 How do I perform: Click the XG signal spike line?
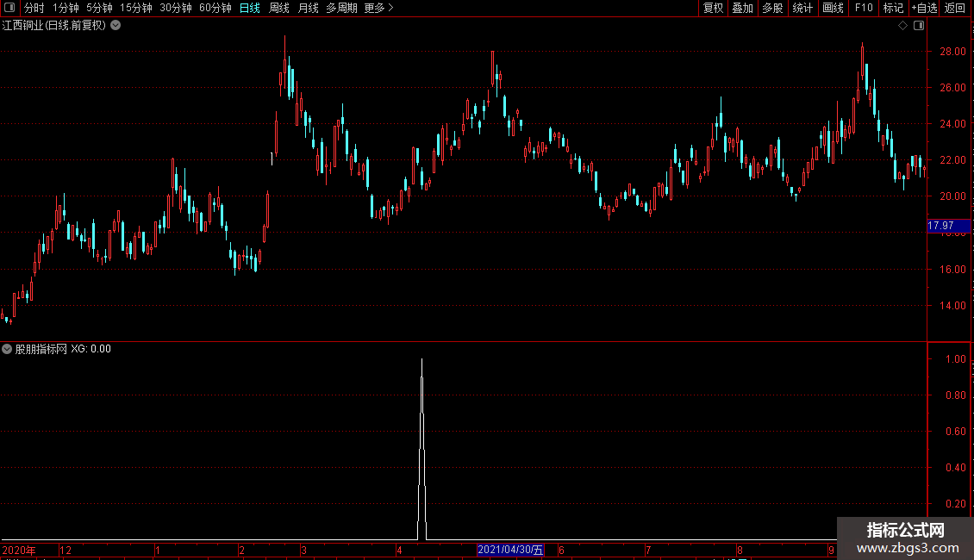click(421, 447)
